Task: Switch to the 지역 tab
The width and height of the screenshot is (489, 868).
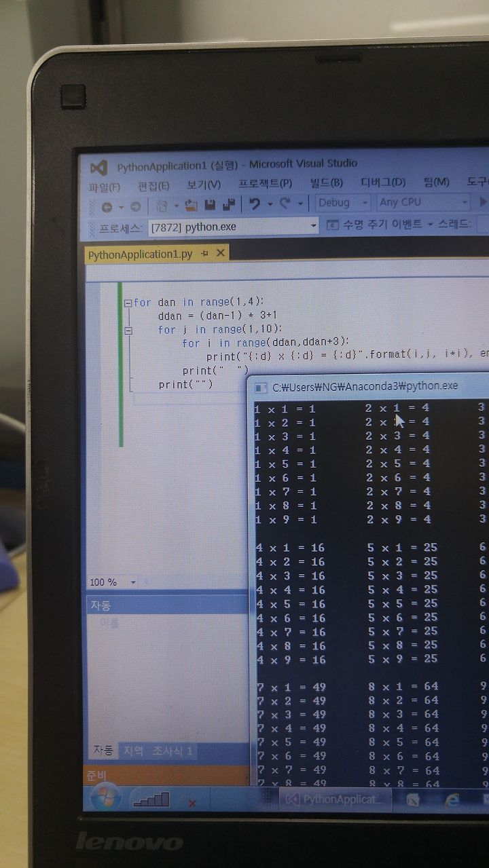Action: (x=133, y=751)
